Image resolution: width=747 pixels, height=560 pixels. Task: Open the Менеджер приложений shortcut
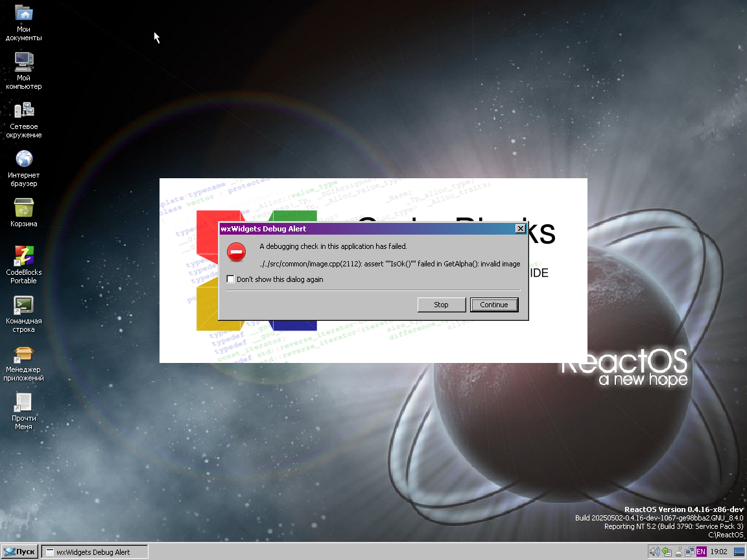click(x=23, y=363)
